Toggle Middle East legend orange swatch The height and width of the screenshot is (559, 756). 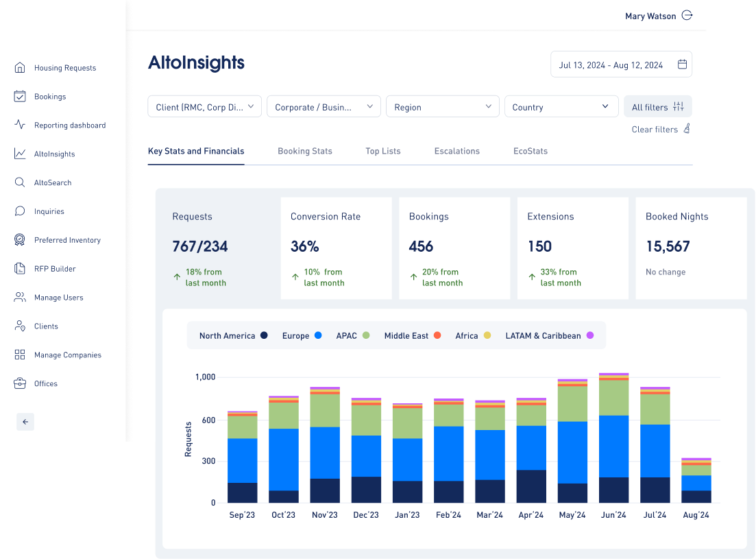click(437, 335)
